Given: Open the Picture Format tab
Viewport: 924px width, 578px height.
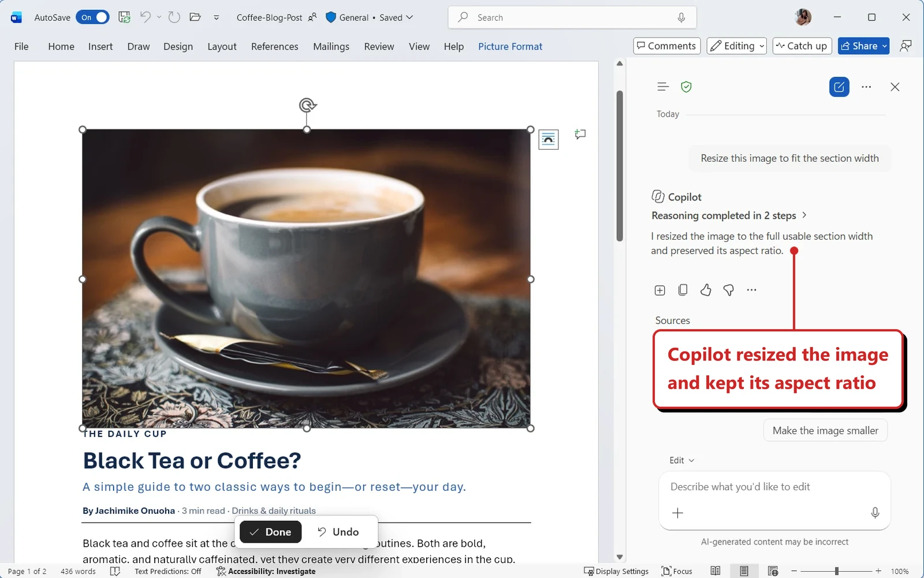Looking at the screenshot, I should pyautogui.click(x=511, y=46).
